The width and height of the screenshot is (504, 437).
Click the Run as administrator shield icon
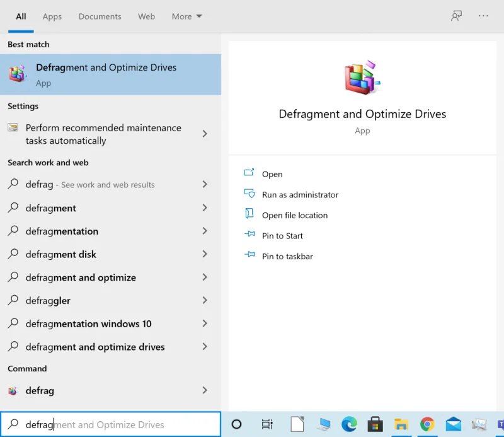249,193
